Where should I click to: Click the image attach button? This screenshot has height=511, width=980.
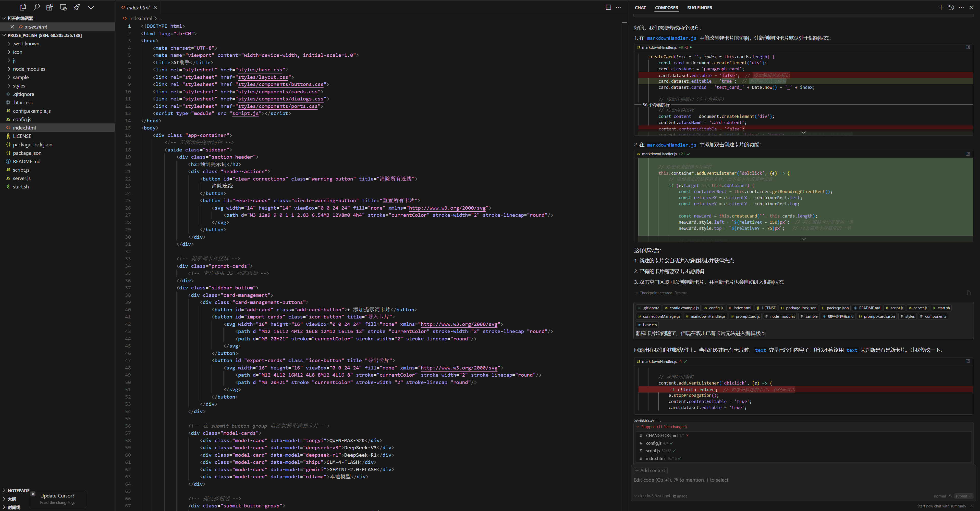(x=680, y=496)
